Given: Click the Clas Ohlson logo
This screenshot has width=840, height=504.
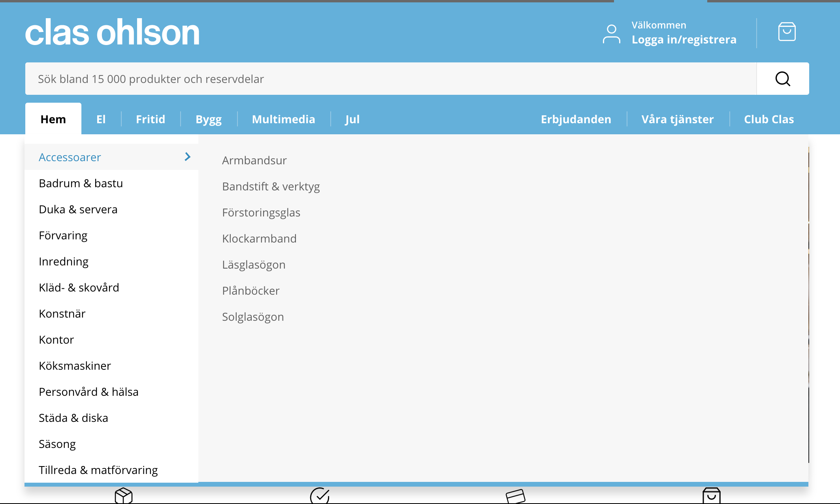Looking at the screenshot, I should (x=113, y=33).
